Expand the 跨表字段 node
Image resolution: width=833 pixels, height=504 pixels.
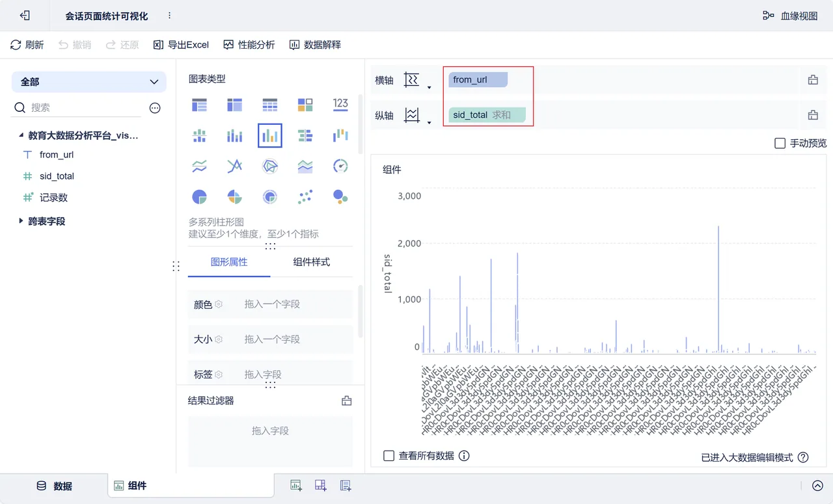pos(21,221)
